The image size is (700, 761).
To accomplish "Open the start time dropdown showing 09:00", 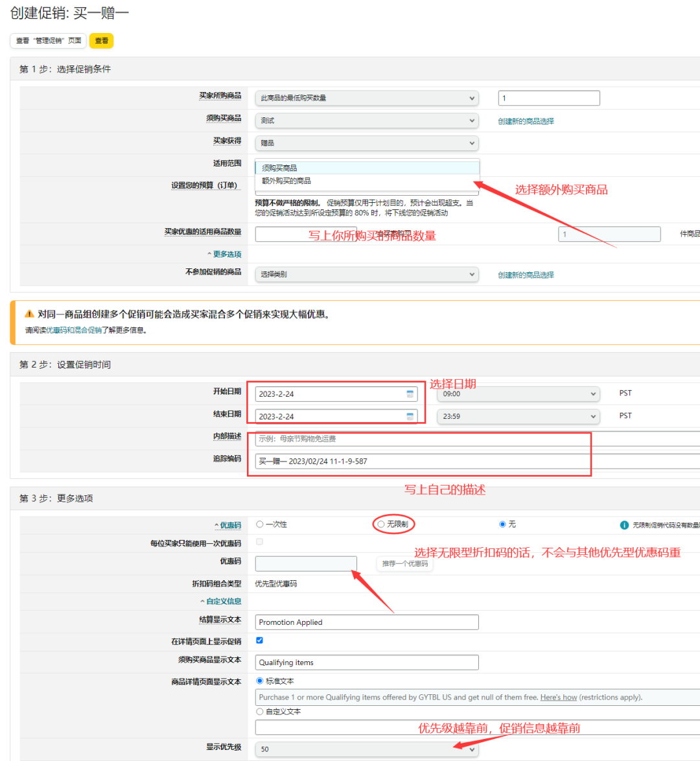I will point(518,393).
